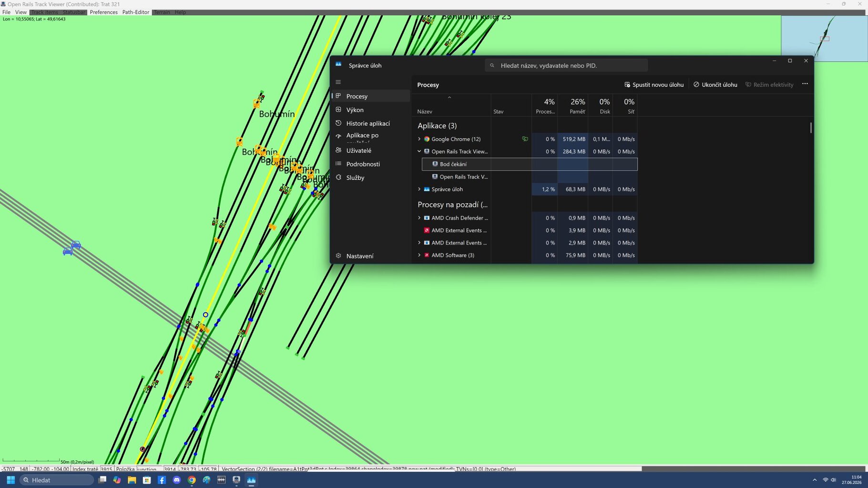Click the Task Manager search field
Image resolution: width=868 pixels, height=488 pixels.
(x=566, y=65)
